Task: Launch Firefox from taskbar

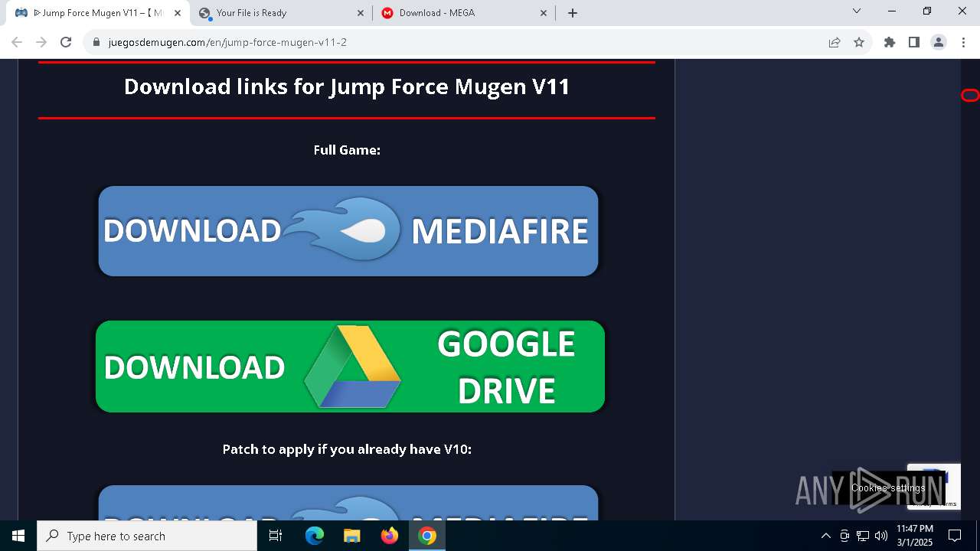Action: pyautogui.click(x=390, y=536)
